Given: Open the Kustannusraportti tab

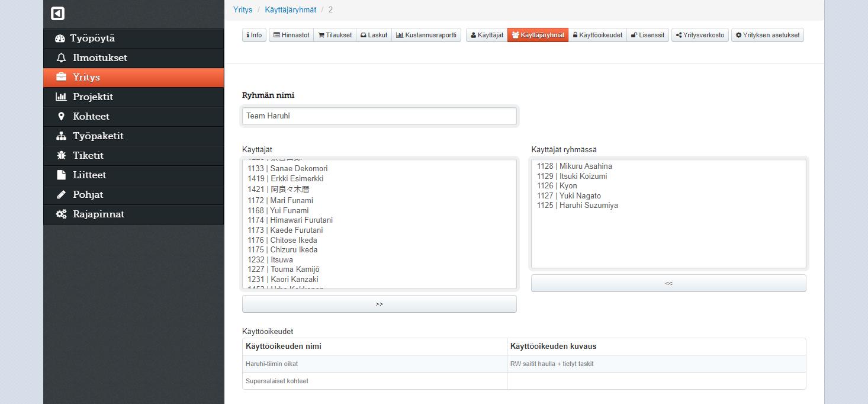Looking at the screenshot, I should (426, 36).
